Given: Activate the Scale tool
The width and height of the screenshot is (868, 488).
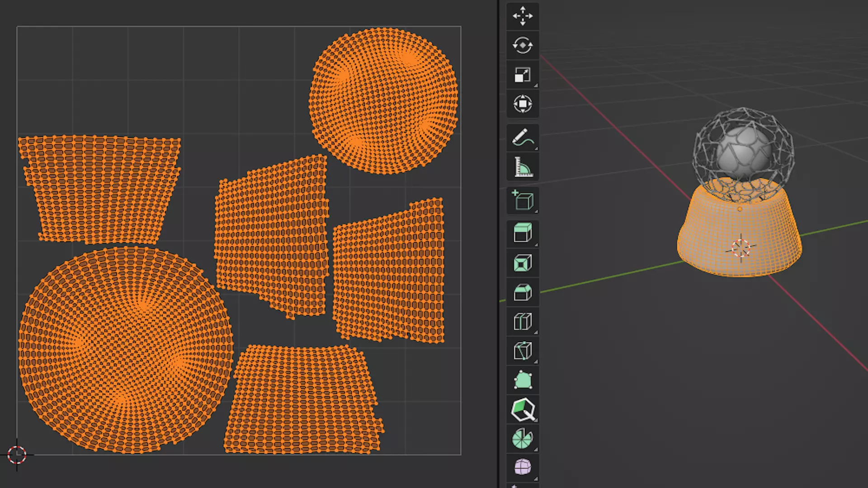Looking at the screenshot, I should pyautogui.click(x=523, y=75).
